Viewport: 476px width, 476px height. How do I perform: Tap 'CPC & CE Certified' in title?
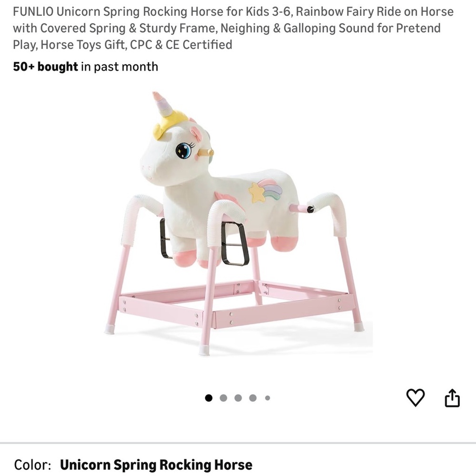click(x=181, y=45)
